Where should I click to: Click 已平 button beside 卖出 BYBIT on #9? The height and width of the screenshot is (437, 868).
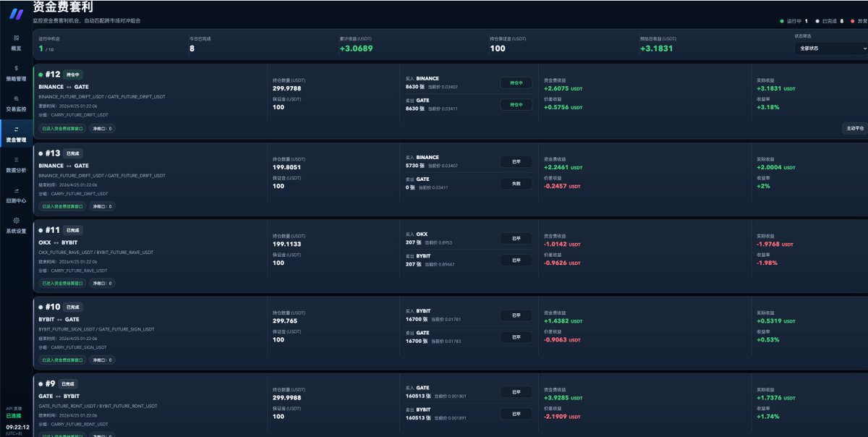click(x=516, y=414)
